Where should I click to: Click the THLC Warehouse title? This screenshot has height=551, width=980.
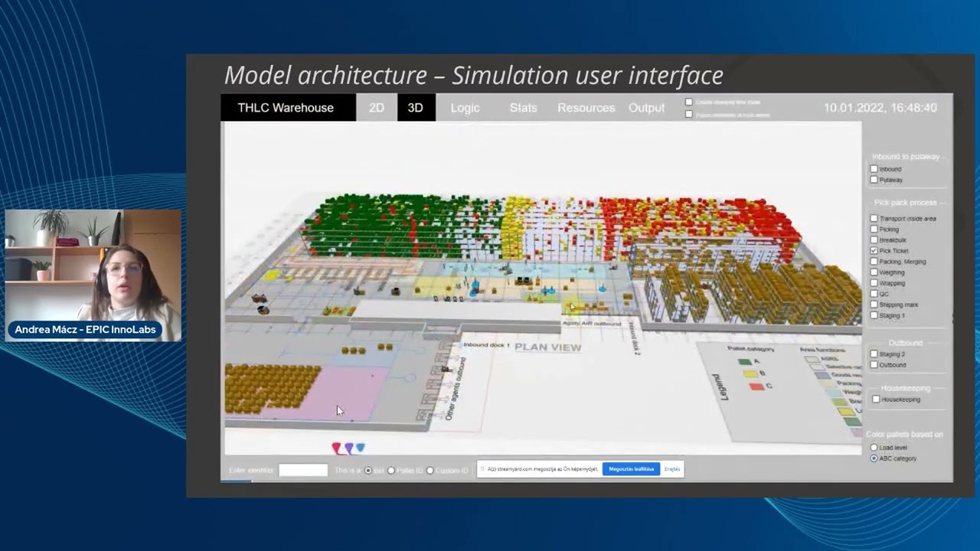coord(286,108)
